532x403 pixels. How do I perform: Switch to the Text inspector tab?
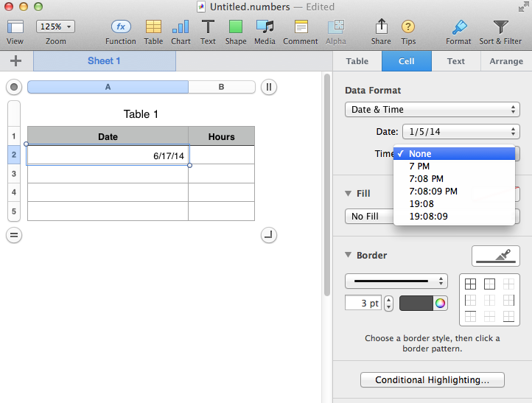point(456,61)
